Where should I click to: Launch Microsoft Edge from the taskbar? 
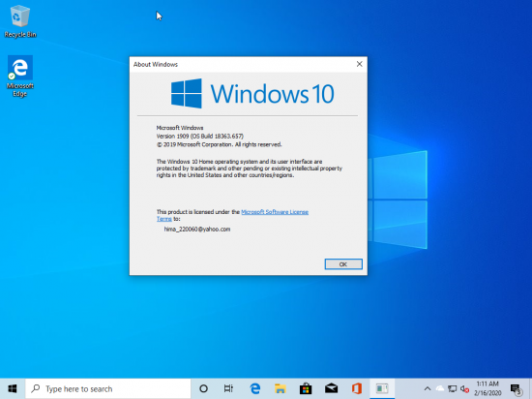tap(254, 388)
